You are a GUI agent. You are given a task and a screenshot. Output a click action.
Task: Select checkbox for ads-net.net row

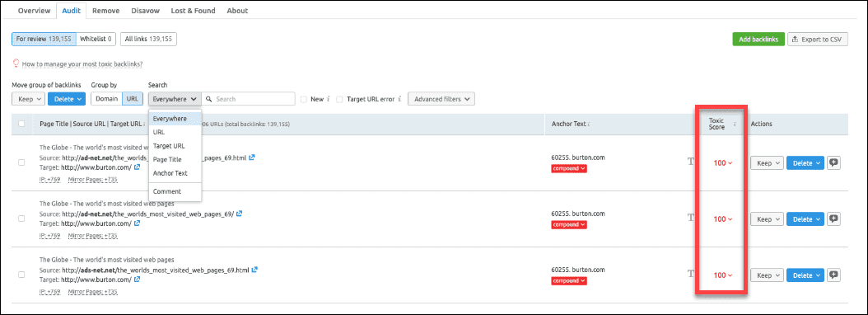pos(21,275)
